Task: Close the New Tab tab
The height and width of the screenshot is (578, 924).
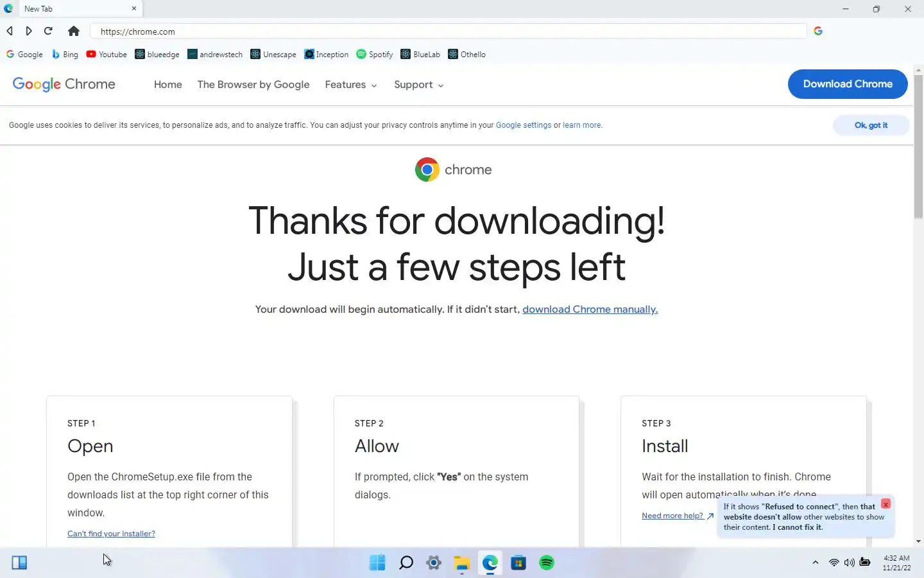Action: click(x=134, y=9)
